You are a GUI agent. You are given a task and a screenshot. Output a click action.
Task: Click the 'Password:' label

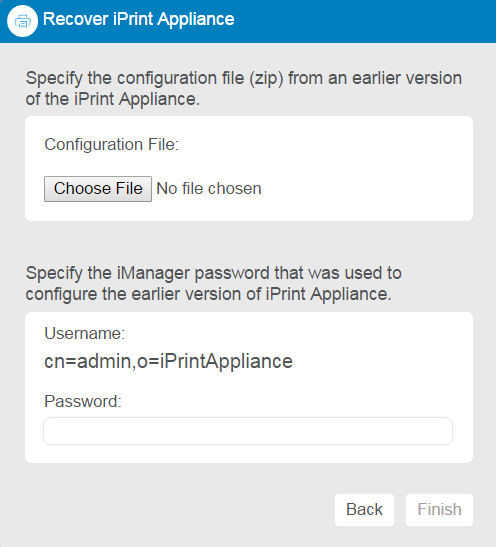tap(83, 401)
